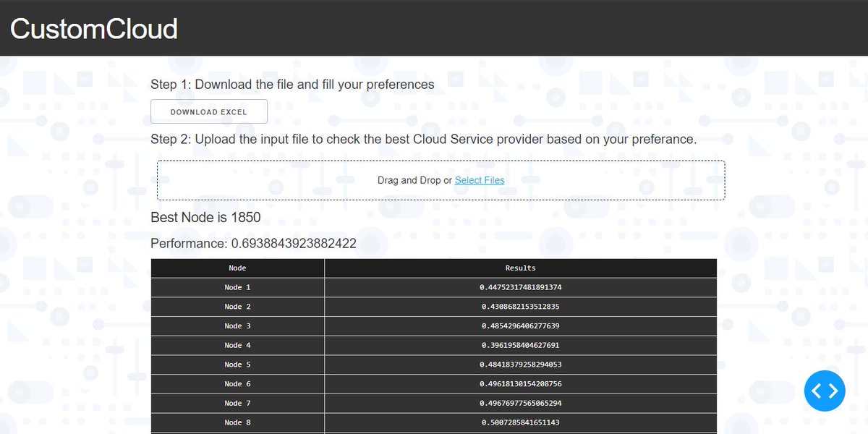Open the Select Files link

click(480, 180)
